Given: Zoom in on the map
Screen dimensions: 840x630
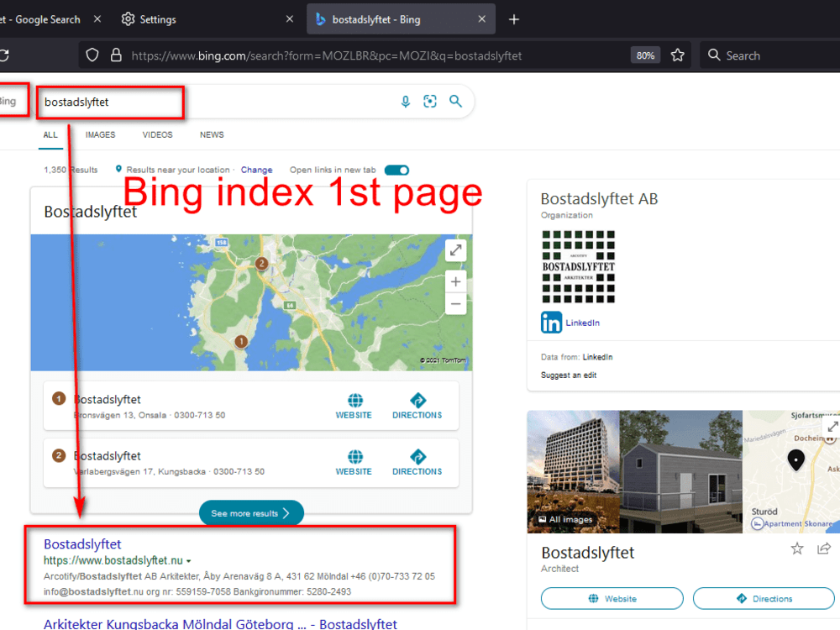Looking at the screenshot, I should click(455, 281).
